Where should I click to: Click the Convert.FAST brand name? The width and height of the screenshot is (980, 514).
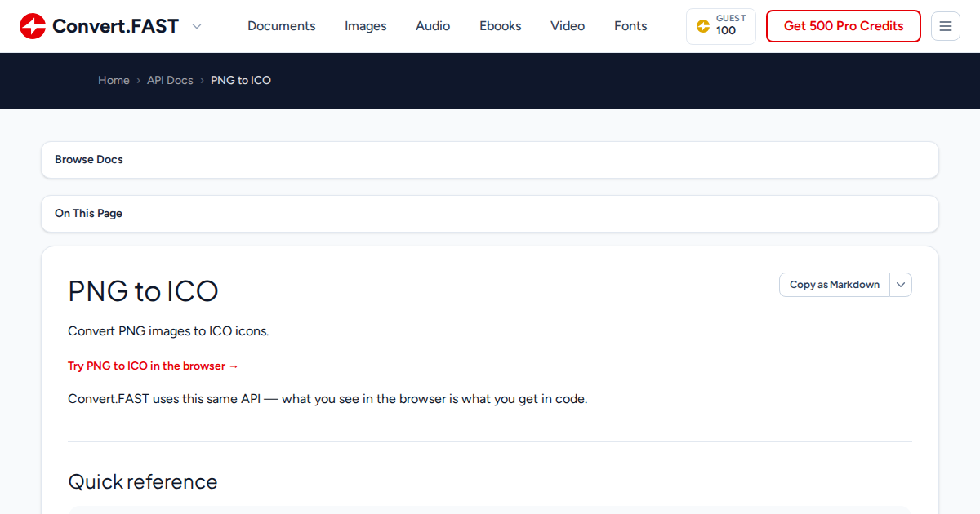pyautogui.click(x=115, y=26)
